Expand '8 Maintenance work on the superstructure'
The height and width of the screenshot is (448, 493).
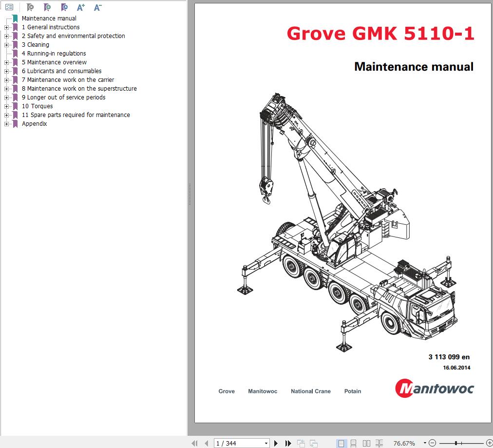[x=7, y=89]
